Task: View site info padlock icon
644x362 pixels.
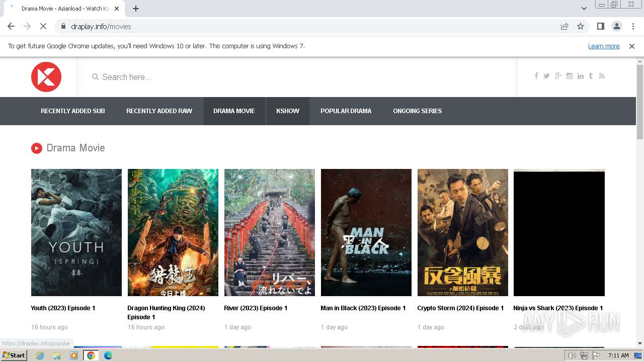Action: pos(63,27)
